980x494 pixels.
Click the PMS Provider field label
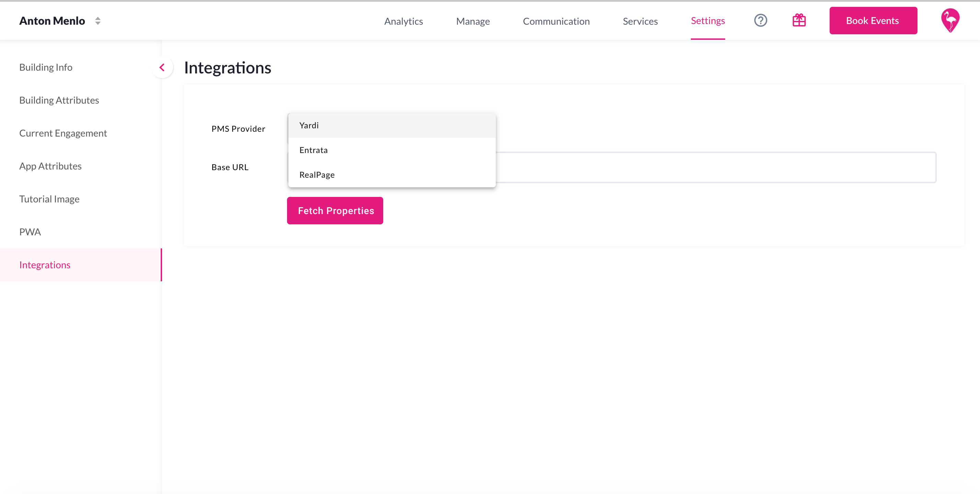238,129
